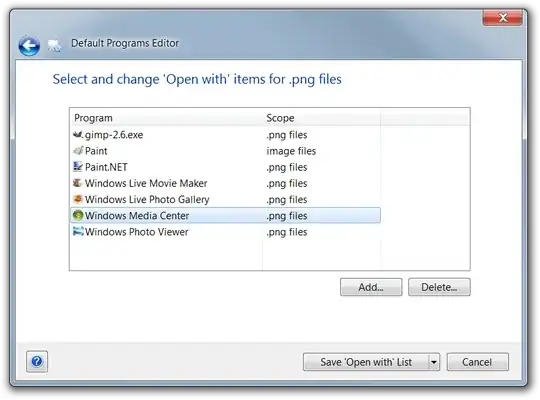
Task: Click the '.png files' scope of Windows Live Movie Maker
Action: (x=287, y=184)
